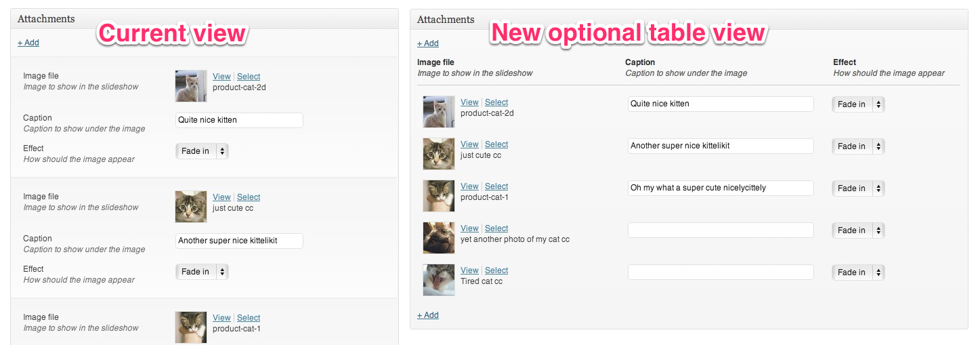Click the View link for 'Tired cat cc'
The image size is (980, 345).
pos(469,270)
